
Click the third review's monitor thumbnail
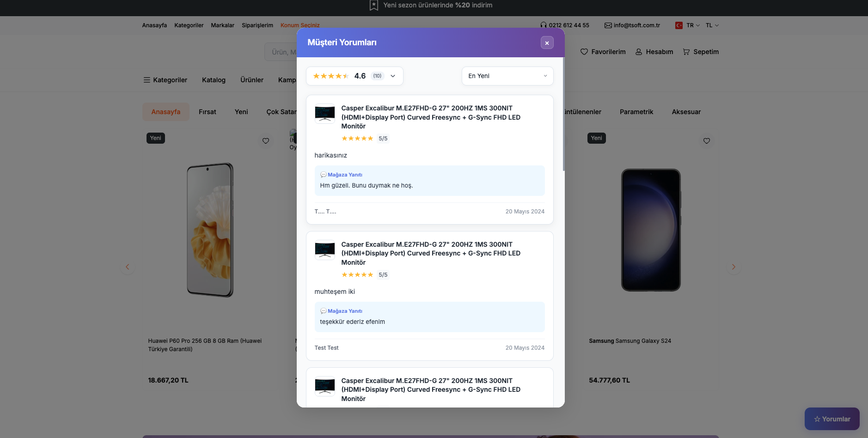[x=325, y=386]
